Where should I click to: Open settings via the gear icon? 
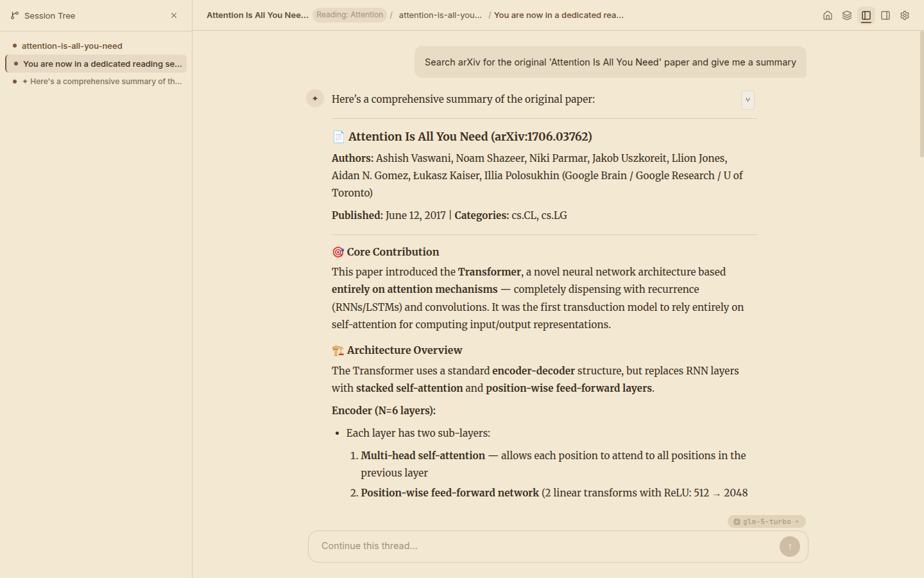(905, 15)
